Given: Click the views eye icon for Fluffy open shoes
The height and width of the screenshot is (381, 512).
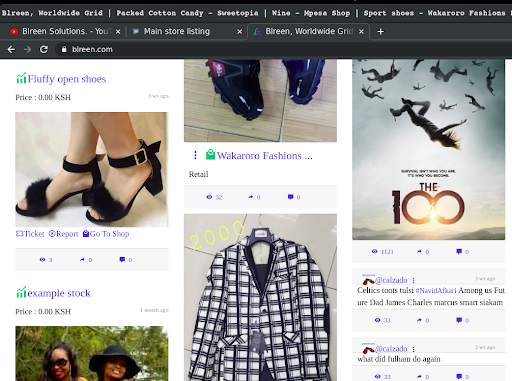Looking at the screenshot, I should point(42,260).
